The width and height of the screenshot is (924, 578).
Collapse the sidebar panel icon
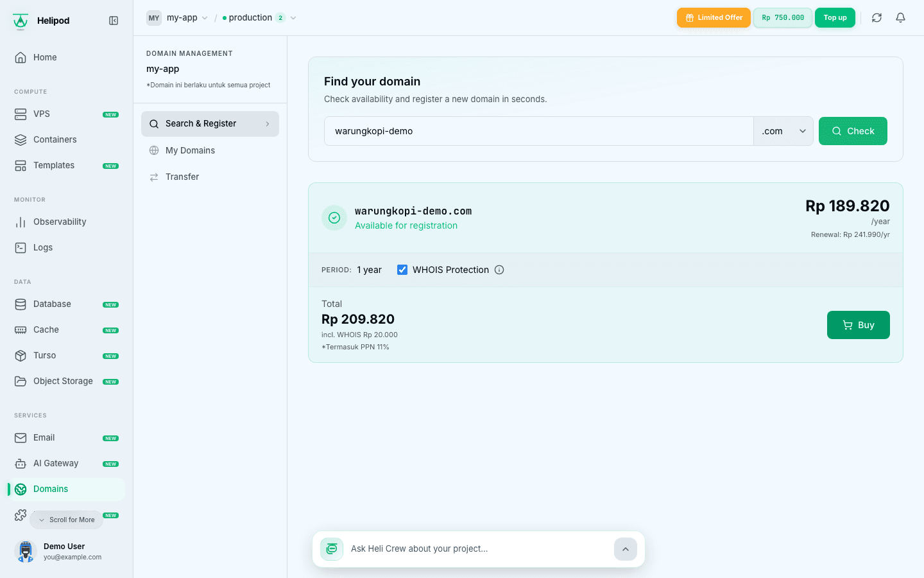click(x=114, y=21)
